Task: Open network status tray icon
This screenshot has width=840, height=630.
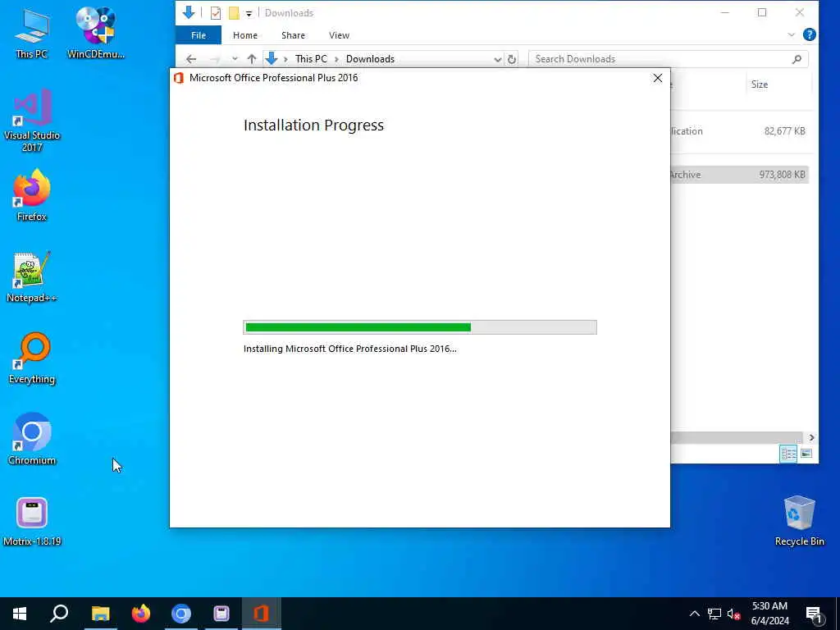Action: pyautogui.click(x=714, y=614)
